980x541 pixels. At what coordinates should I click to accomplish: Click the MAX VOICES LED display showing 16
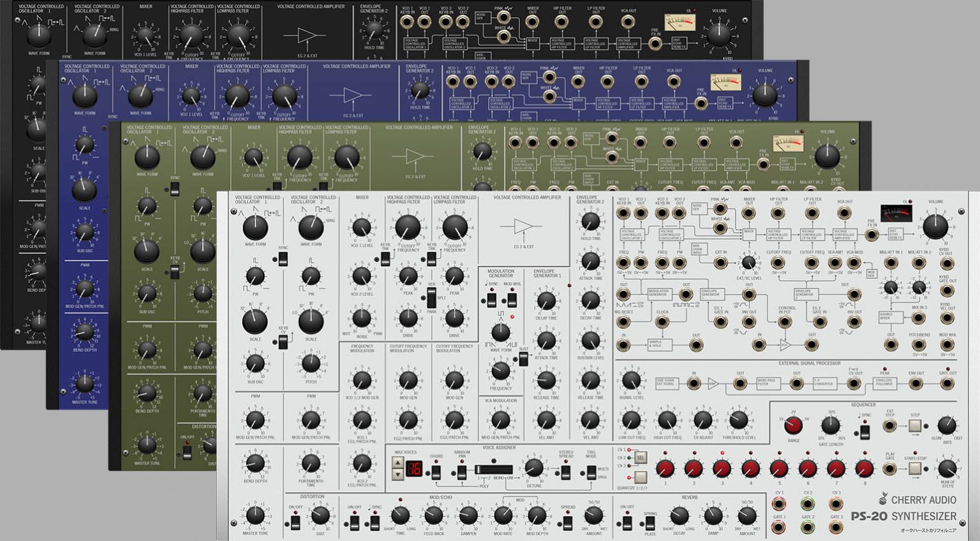pyautogui.click(x=414, y=469)
